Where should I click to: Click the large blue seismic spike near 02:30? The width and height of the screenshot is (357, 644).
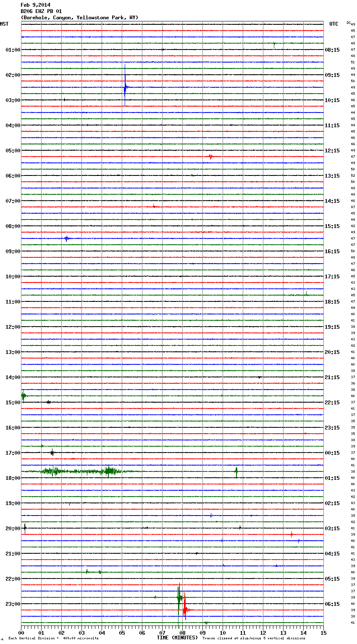pyautogui.click(x=125, y=86)
